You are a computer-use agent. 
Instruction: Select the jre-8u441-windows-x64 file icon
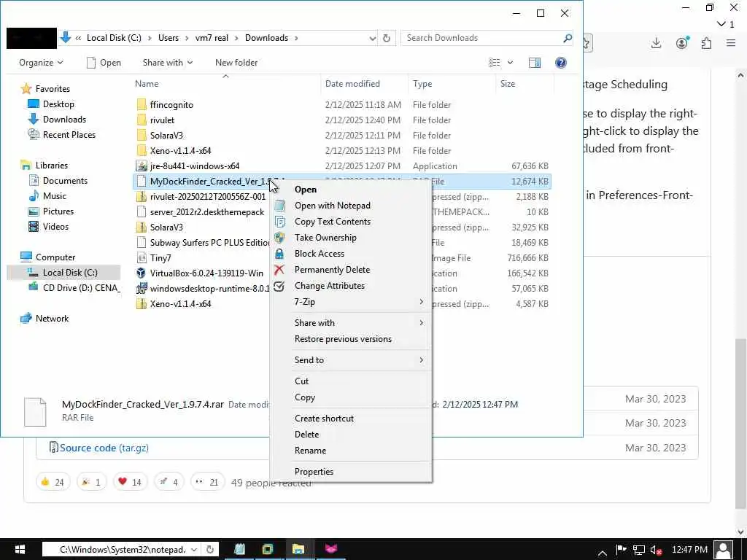141,166
